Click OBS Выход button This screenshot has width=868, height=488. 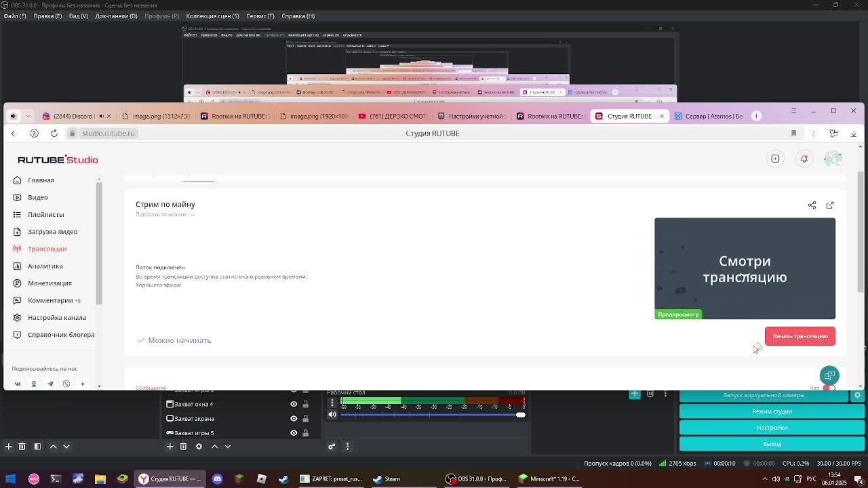pos(772,444)
